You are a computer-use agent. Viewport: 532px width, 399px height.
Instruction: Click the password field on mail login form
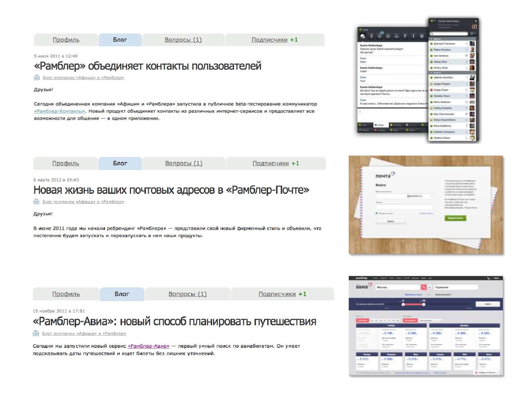coord(404,207)
